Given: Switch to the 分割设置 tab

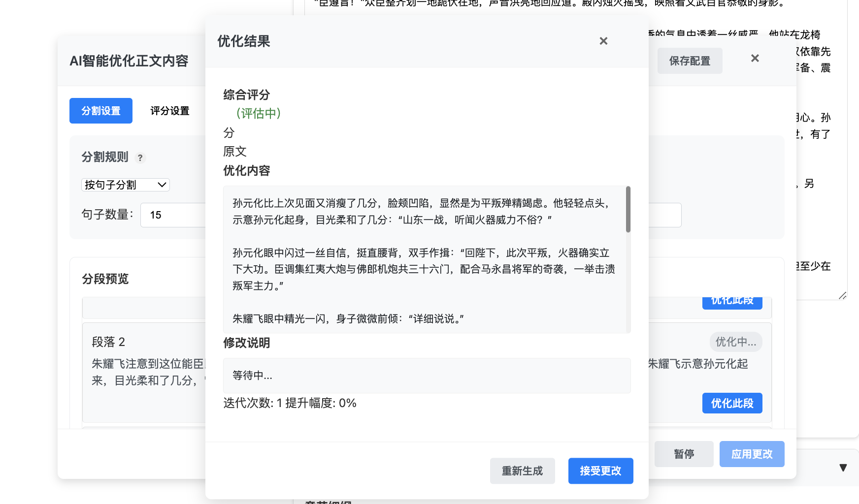Looking at the screenshot, I should pyautogui.click(x=100, y=111).
